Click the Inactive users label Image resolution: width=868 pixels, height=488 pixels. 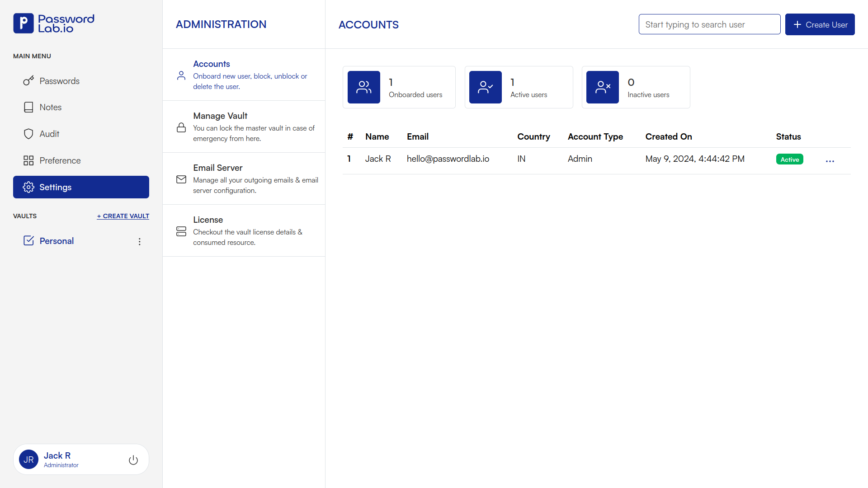(648, 94)
